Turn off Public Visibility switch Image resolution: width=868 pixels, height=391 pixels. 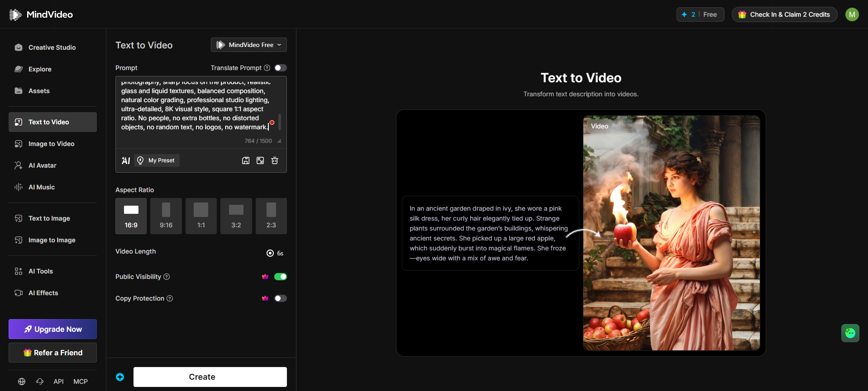pyautogui.click(x=281, y=277)
